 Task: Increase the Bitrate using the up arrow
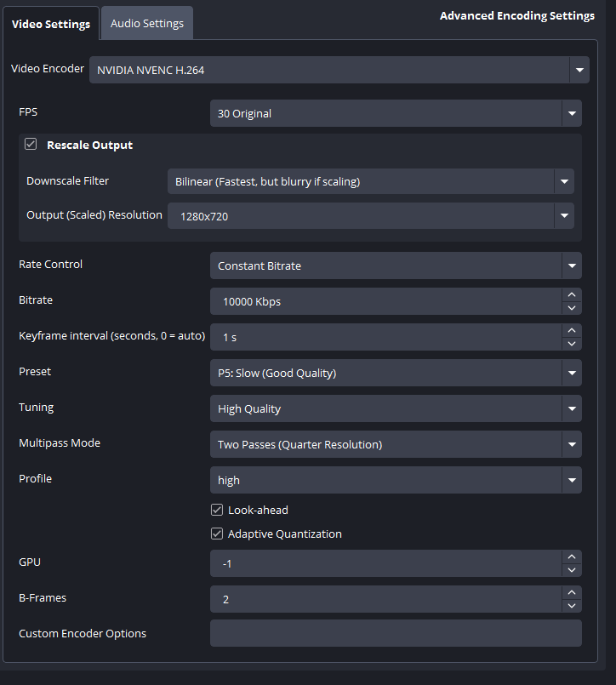(x=572, y=294)
